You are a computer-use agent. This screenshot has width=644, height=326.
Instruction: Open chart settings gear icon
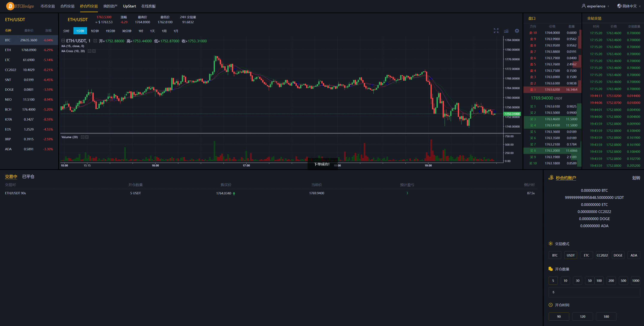(517, 31)
